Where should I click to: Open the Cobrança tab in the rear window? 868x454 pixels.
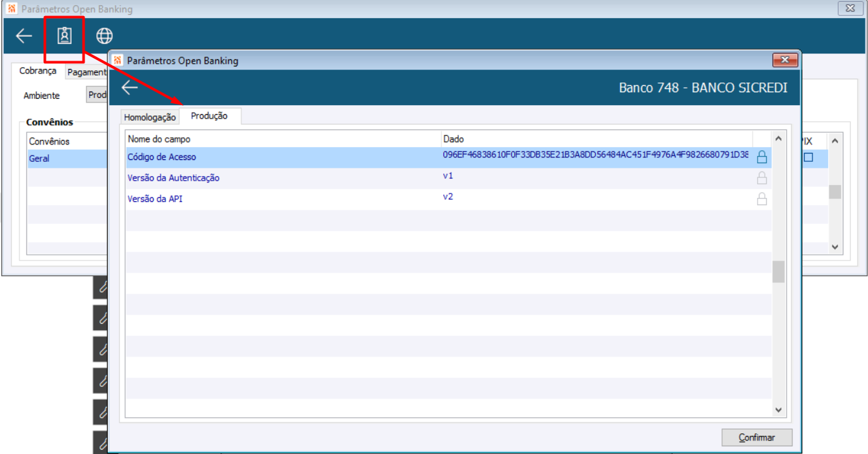pos(38,71)
